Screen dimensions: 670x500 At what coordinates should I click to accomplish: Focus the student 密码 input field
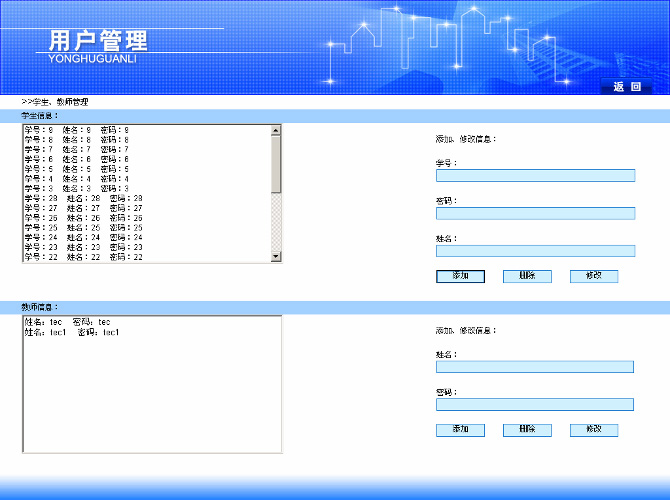pos(535,214)
